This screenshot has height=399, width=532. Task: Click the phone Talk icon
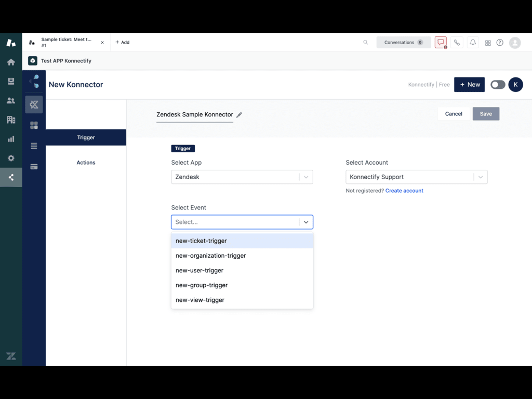(457, 43)
